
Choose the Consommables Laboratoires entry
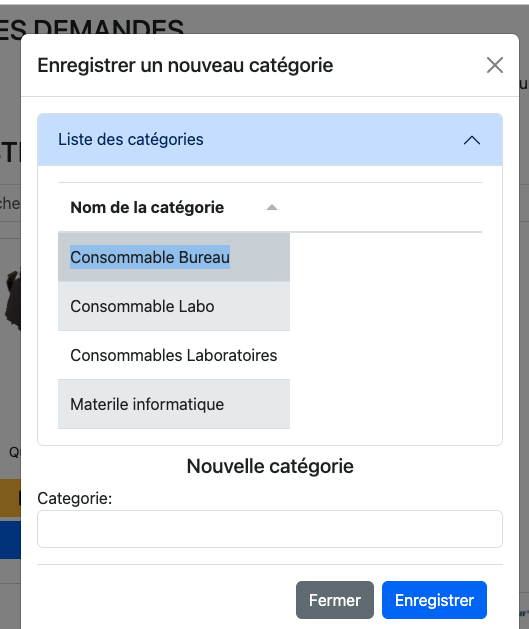tap(174, 355)
